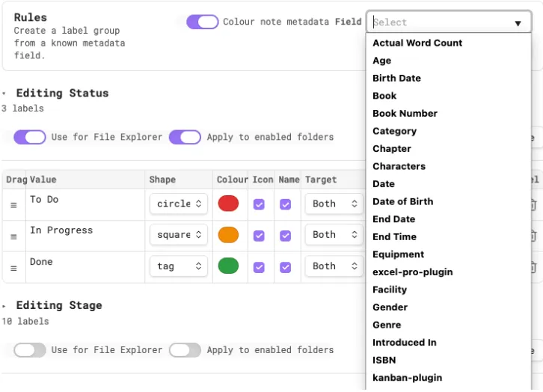Viewport: 543px width, 392px height.
Task: Select Characters metadata field
Action: click(x=449, y=167)
